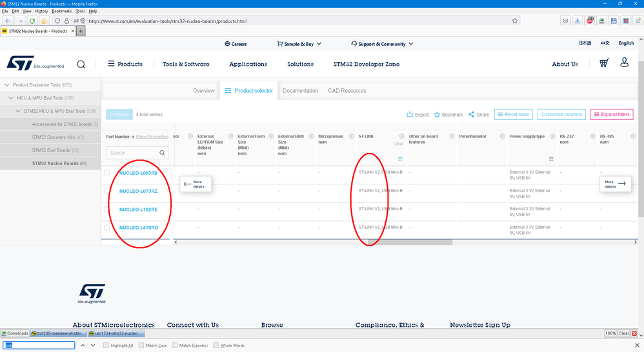The width and height of the screenshot is (644, 352).
Task: Open the NUCLEO-L152RE part link
Action: click(138, 210)
